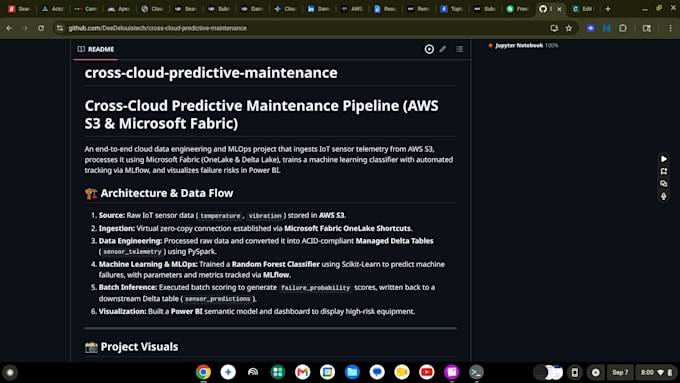Open a new browser tab

[x=608, y=9]
